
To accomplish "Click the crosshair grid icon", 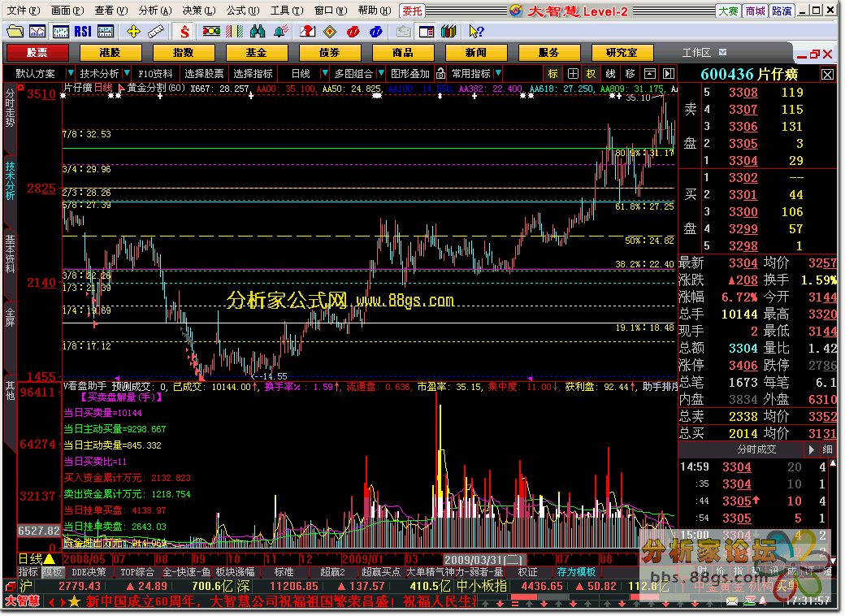I will 573,74.
